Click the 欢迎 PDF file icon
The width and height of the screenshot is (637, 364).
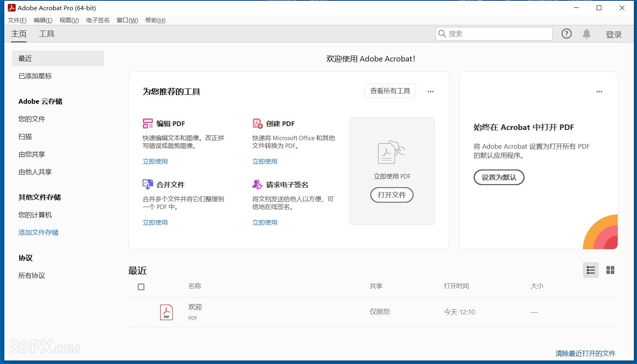click(166, 312)
